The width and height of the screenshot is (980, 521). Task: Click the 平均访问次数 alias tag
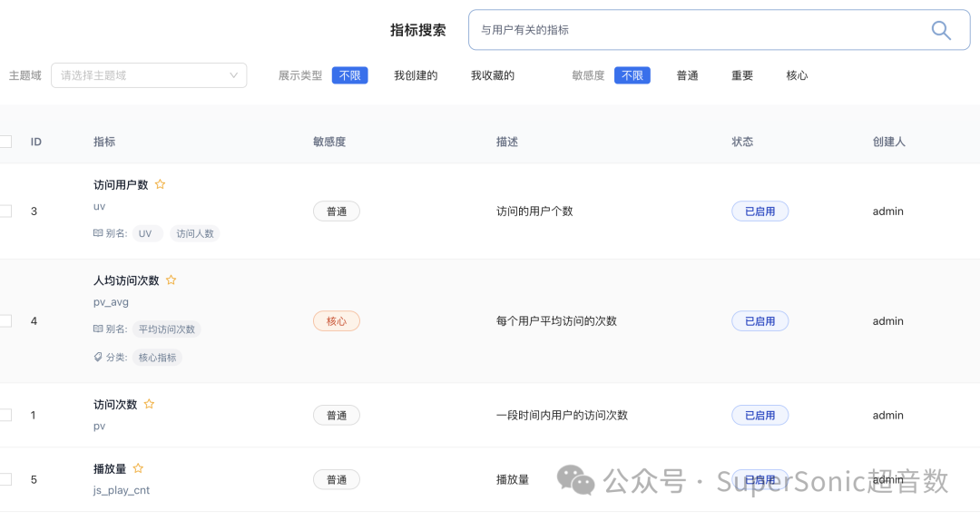pyautogui.click(x=167, y=329)
